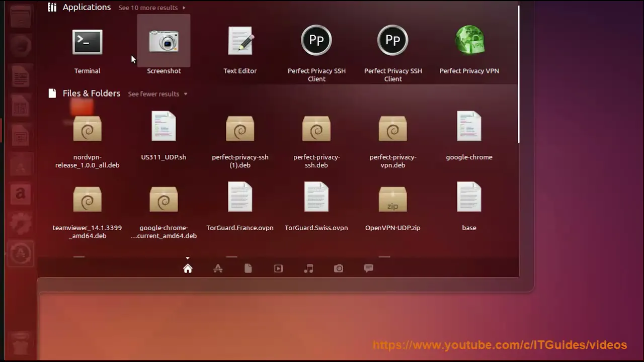
Task: Open the file named base
Action: click(469, 197)
